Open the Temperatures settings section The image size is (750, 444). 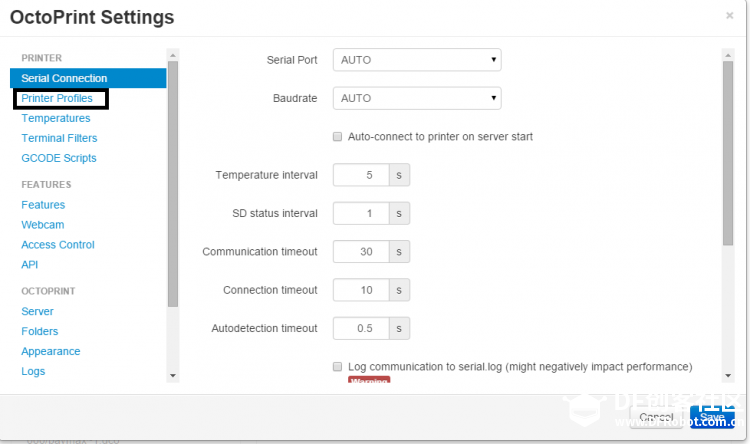[x=55, y=118]
